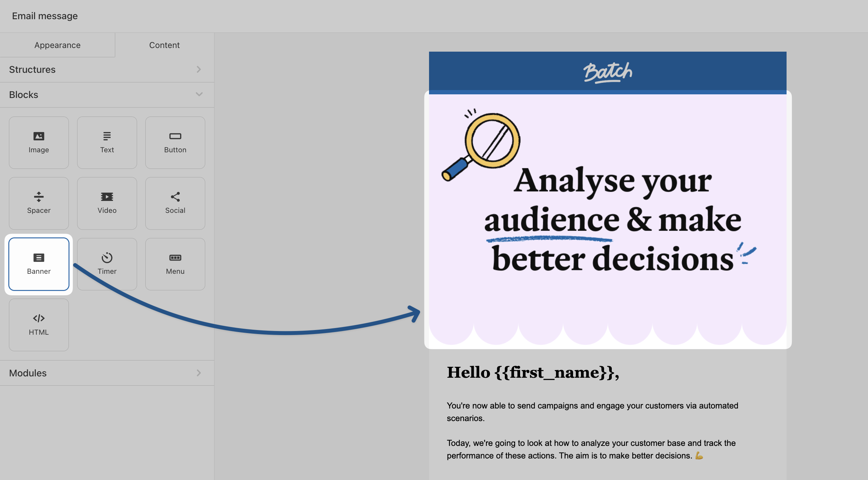Expand the Modules section
Image resolution: width=868 pixels, height=480 pixels.
pos(107,373)
